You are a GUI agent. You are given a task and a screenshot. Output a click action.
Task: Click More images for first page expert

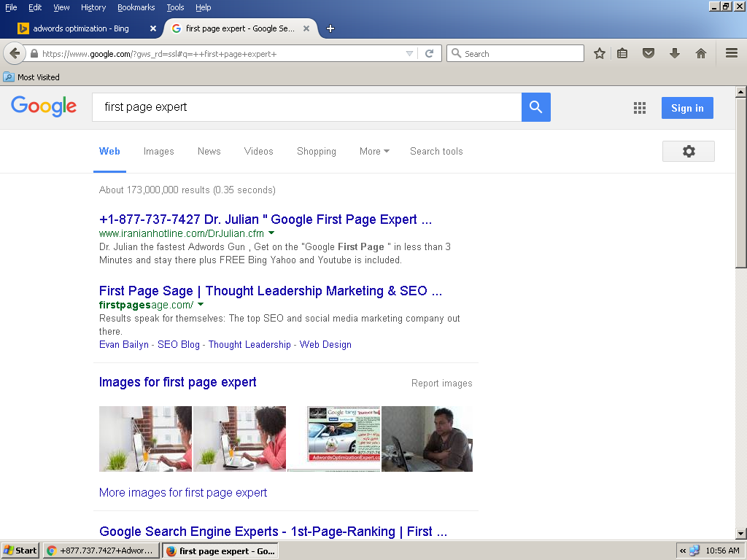pyautogui.click(x=183, y=492)
